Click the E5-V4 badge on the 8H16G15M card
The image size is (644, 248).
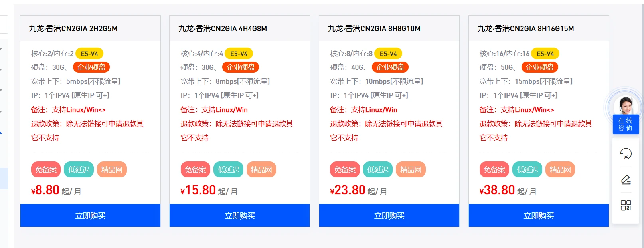[545, 54]
